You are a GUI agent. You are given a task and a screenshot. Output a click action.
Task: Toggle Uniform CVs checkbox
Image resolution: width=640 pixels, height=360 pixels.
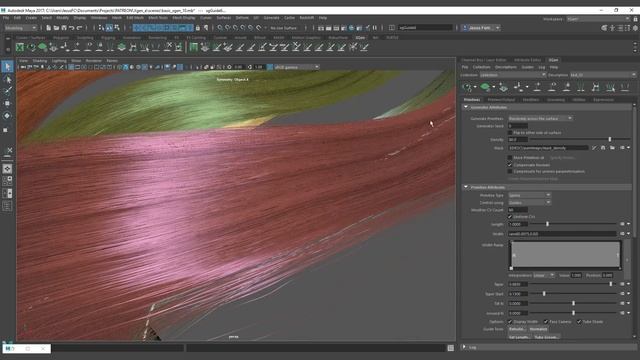(510, 217)
